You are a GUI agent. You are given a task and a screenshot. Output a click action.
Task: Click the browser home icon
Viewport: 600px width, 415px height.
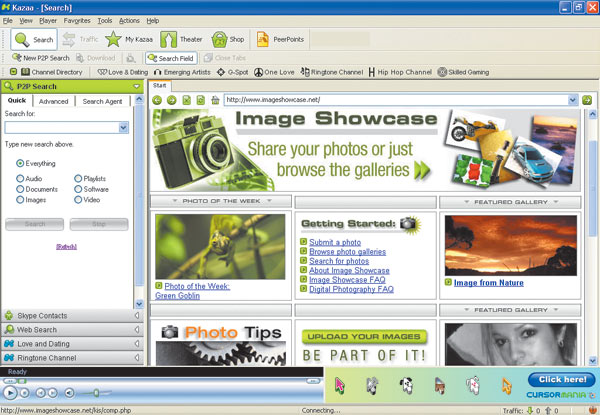click(215, 100)
